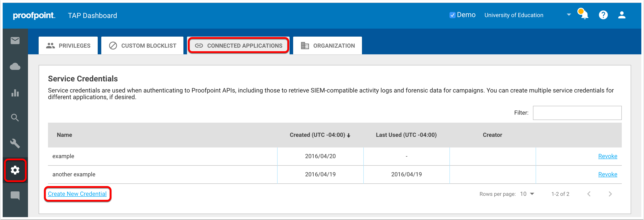
Task: Open the Rows per page dropdown
Action: pos(527,194)
